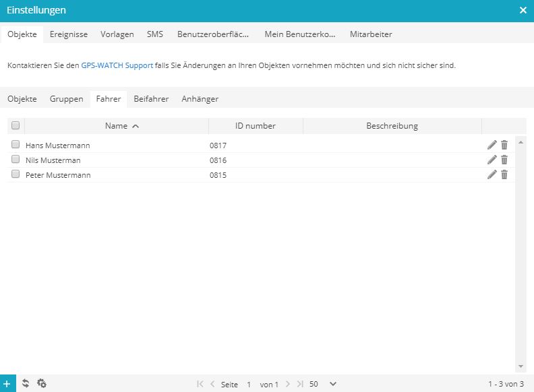534x392 pixels.
Task: Click ID number 0817
Action: (x=218, y=145)
